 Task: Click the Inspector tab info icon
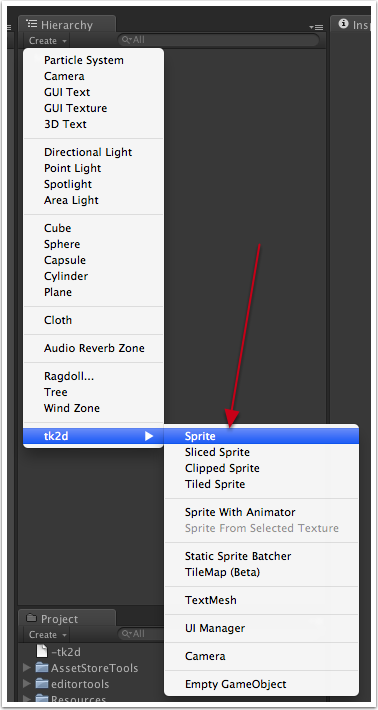(x=344, y=24)
